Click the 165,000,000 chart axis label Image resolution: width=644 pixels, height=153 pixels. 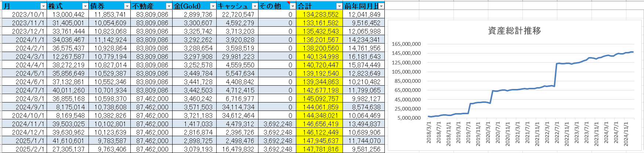pyautogui.click(x=406, y=44)
